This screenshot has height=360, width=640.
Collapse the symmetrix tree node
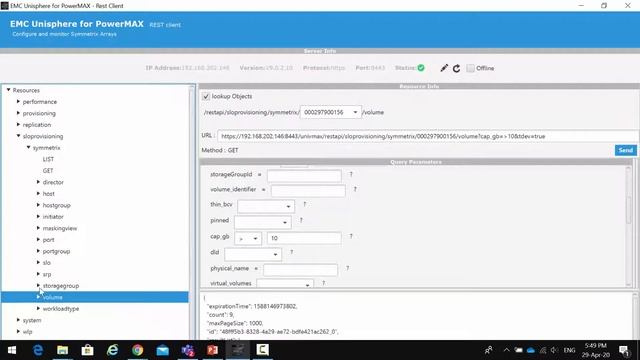pos(29,147)
